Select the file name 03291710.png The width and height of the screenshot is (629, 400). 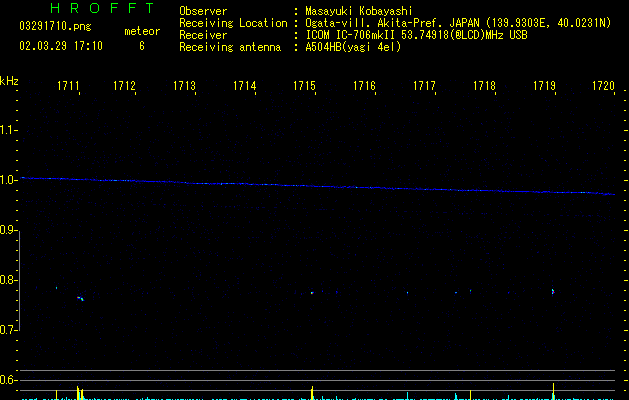click(55, 27)
